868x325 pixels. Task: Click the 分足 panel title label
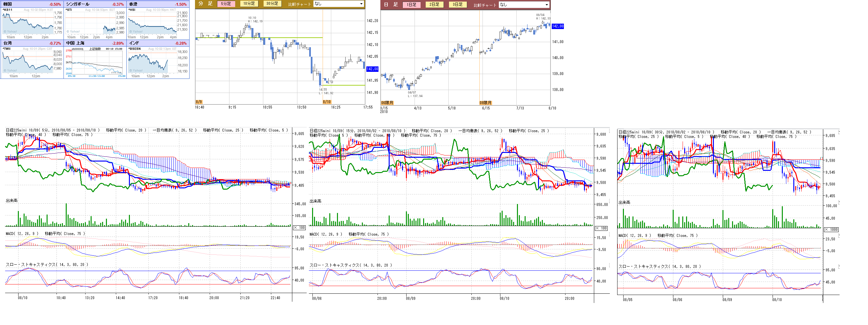[206, 4]
